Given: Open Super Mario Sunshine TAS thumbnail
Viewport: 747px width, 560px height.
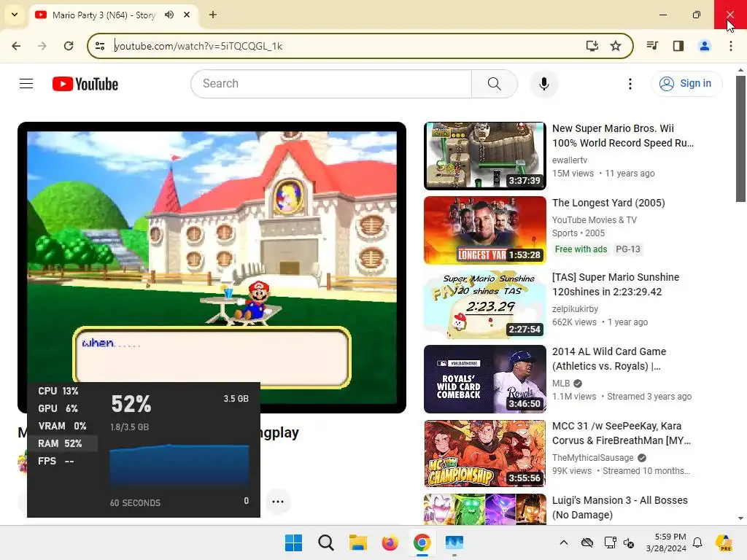Looking at the screenshot, I should [x=484, y=305].
